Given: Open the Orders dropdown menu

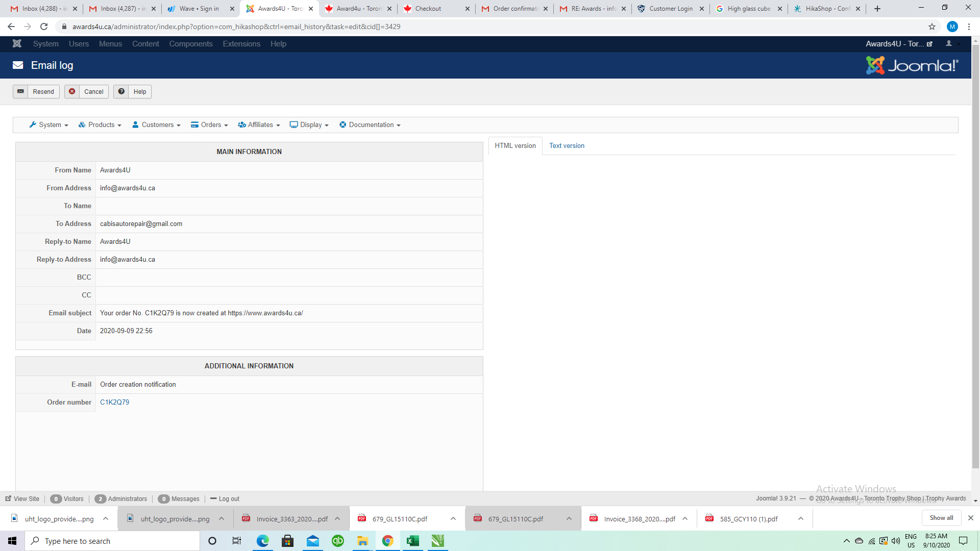Looking at the screenshot, I should (x=209, y=125).
